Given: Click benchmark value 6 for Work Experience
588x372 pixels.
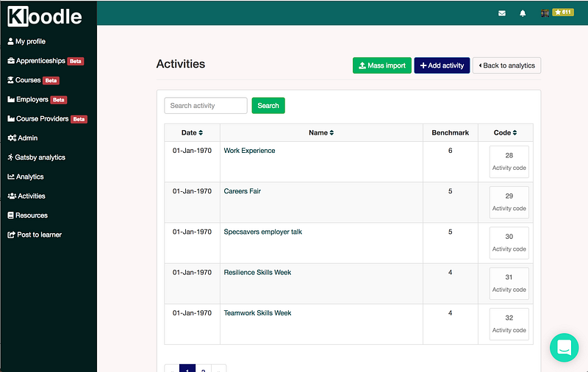Looking at the screenshot, I should tap(450, 151).
